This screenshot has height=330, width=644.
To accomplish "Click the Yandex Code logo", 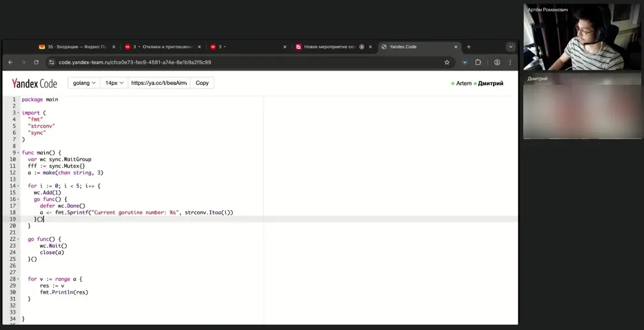I will 34,83.
